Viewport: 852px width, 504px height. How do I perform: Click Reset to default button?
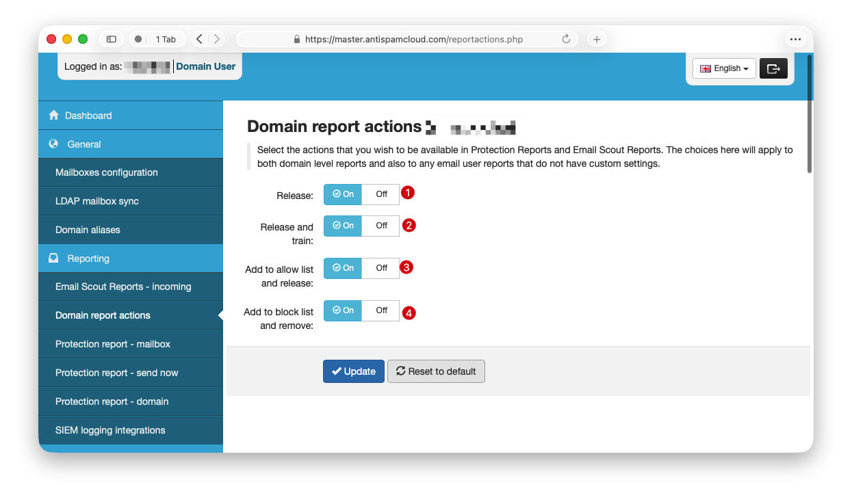click(x=436, y=371)
